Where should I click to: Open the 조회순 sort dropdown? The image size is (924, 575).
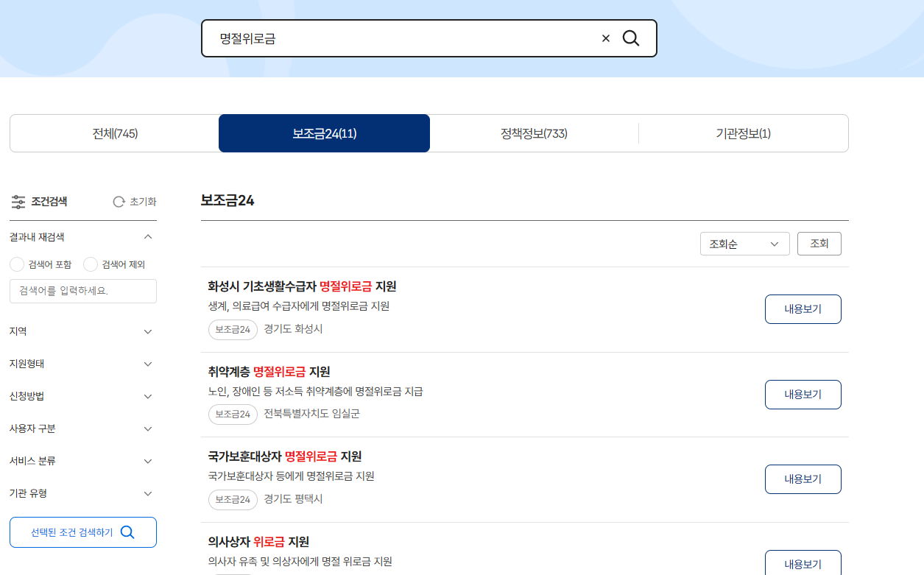[744, 243]
